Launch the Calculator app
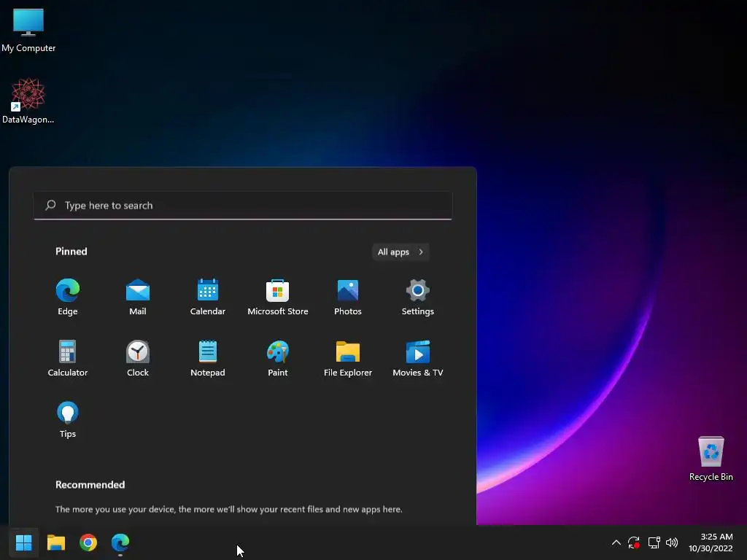 click(x=68, y=359)
